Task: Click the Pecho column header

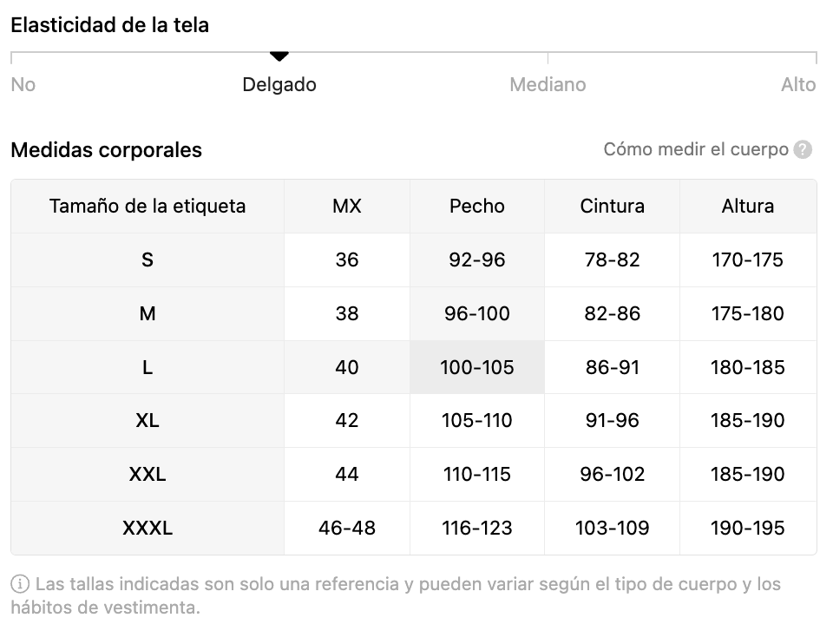Action: [477, 207]
